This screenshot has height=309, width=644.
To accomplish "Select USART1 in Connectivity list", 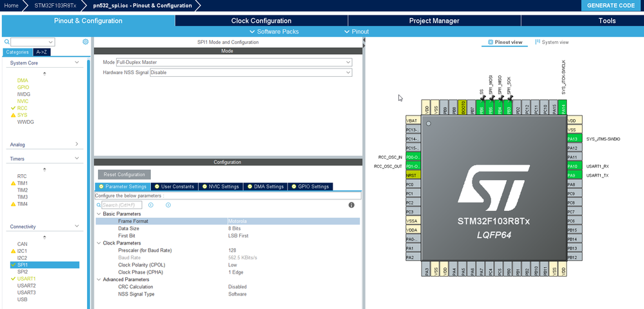I will [26, 279].
